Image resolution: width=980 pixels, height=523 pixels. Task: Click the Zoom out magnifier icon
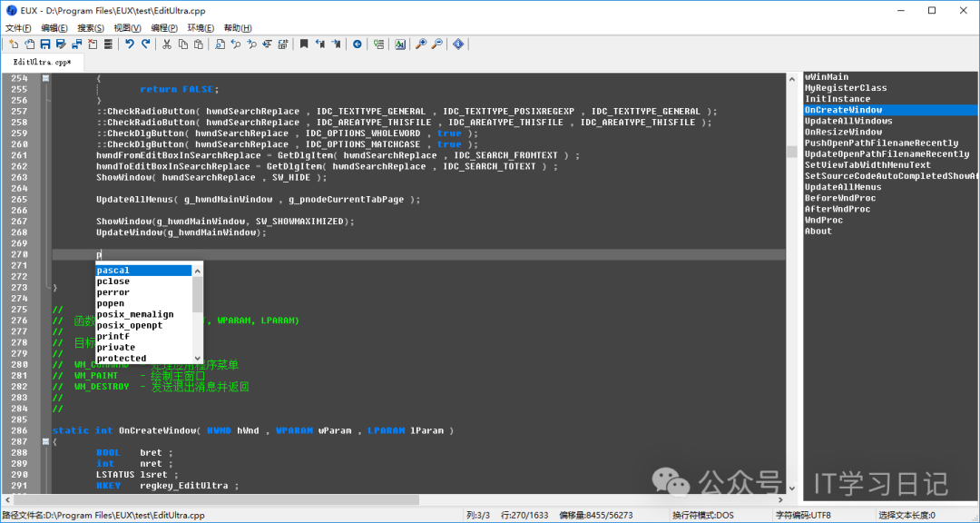coord(436,44)
